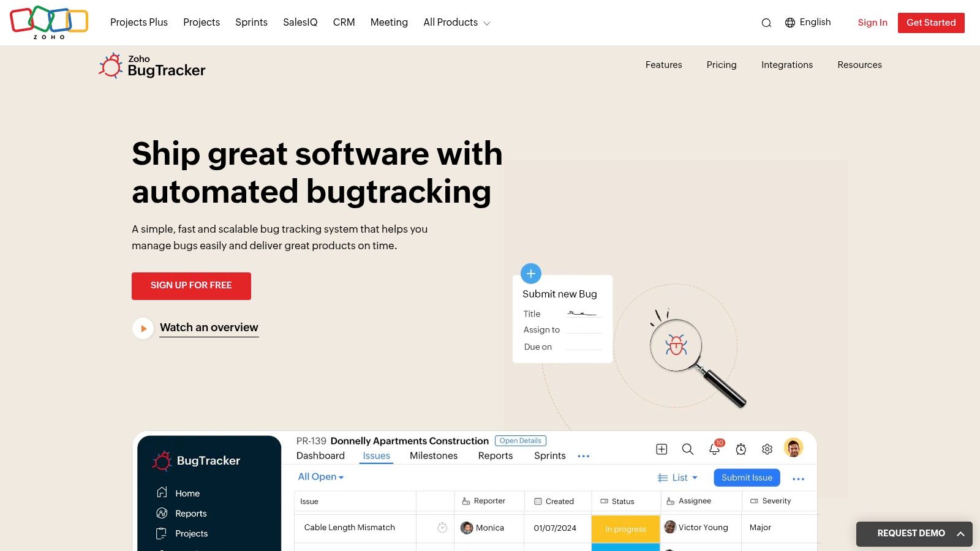Click the Major severity cell
The width and height of the screenshot is (980, 551).
pos(760,527)
